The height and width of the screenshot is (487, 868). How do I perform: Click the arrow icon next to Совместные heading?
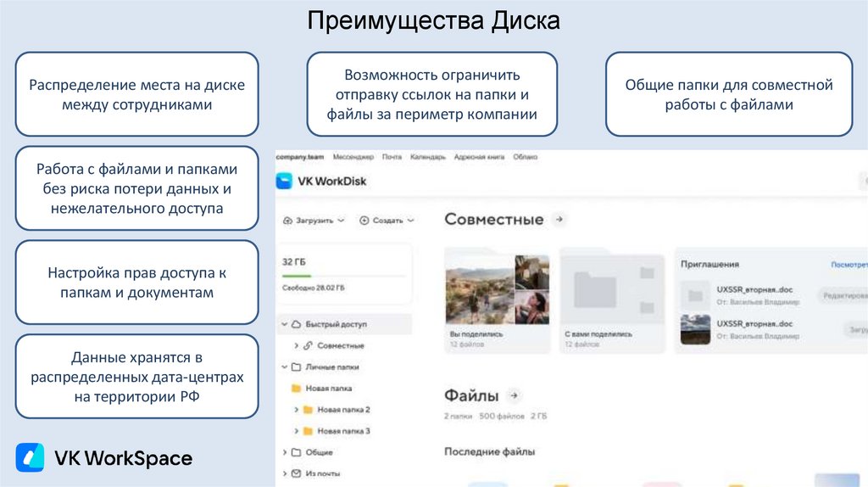[x=559, y=220]
